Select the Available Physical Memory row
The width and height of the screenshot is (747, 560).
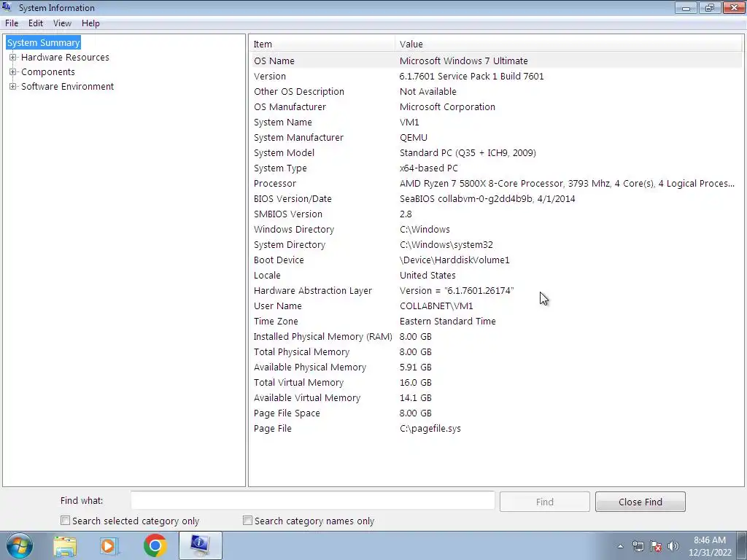496,367
